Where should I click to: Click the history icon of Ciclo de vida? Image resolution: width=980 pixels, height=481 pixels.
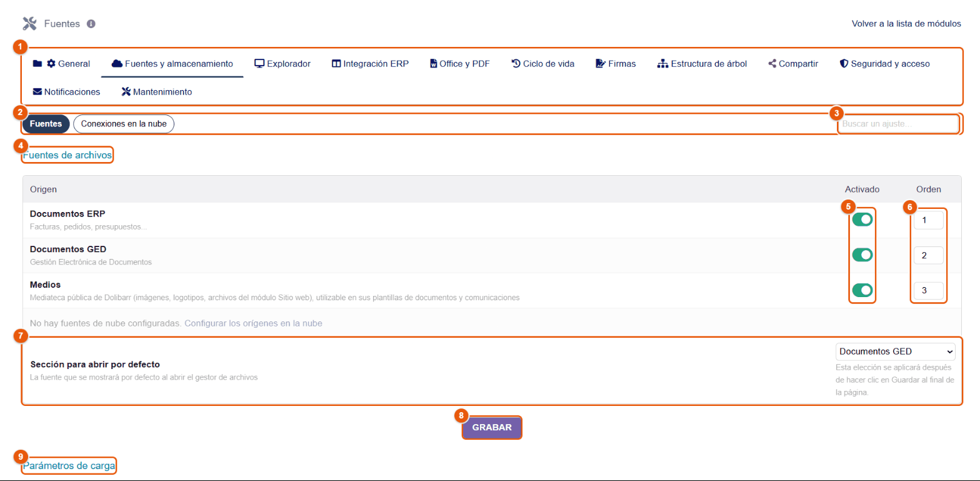516,63
